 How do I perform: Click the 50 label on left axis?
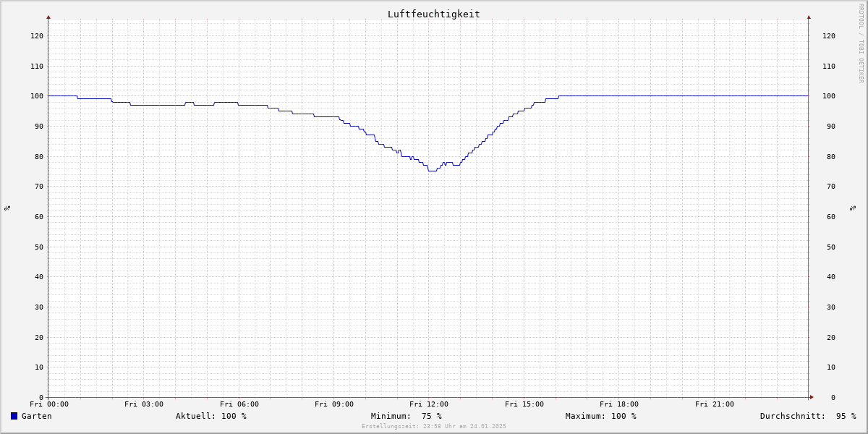pos(39,247)
